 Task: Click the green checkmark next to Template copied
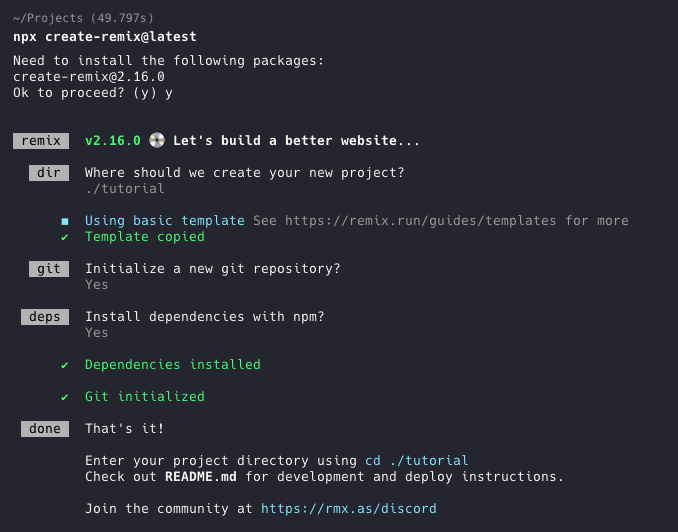click(65, 237)
